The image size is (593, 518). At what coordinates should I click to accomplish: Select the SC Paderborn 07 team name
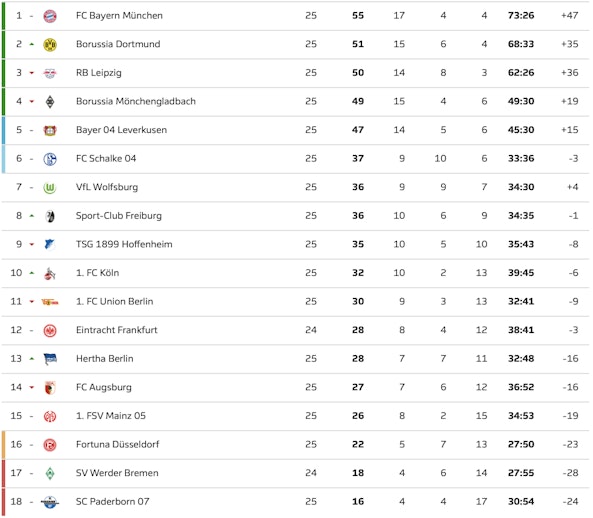[113, 502]
